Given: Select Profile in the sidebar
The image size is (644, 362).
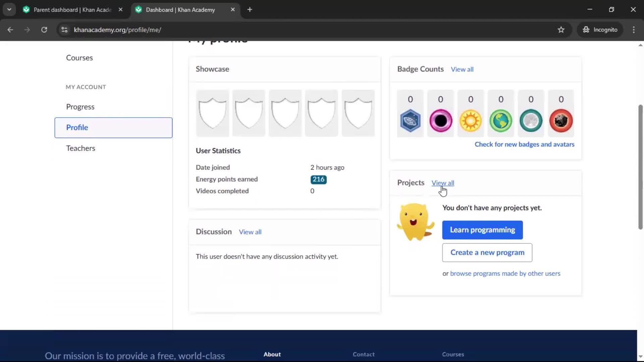Looking at the screenshot, I should coord(113,128).
